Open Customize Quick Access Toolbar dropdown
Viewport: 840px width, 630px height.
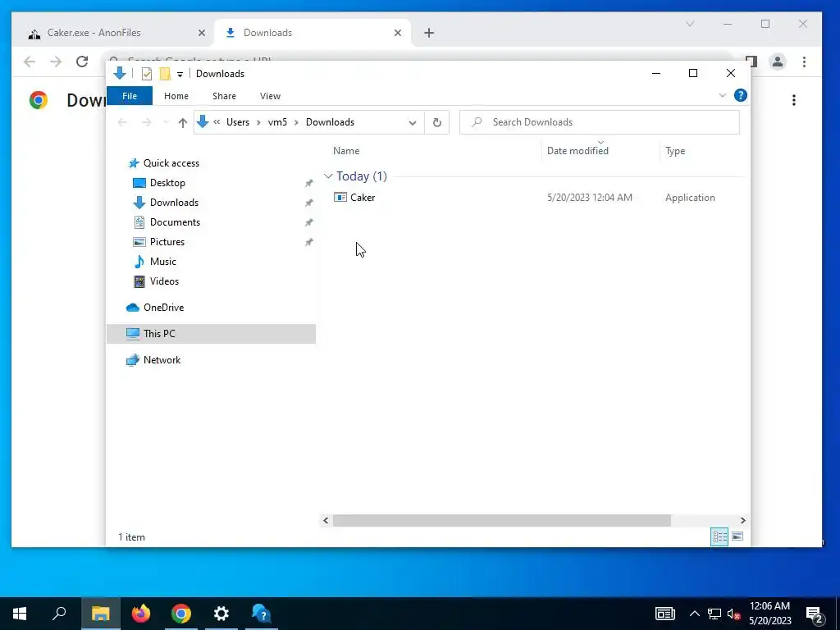coord(180,75)
